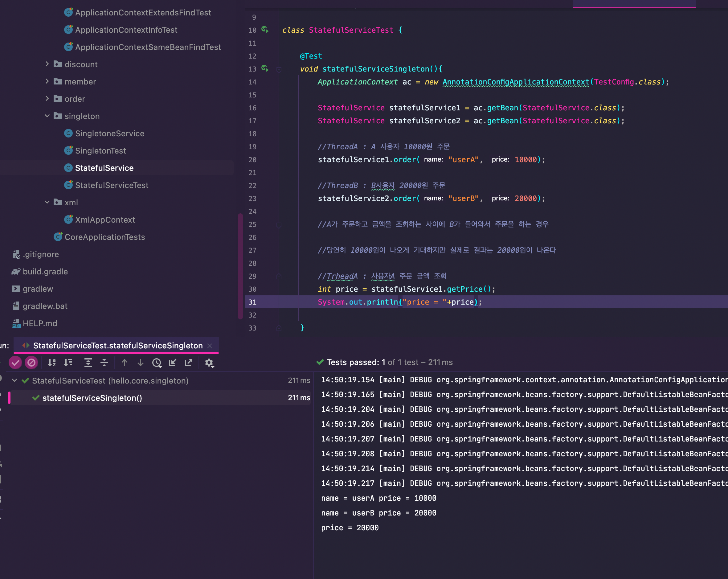Viewport: 728px width, 579px height.
Task: Expand the order folder
Action: 47,98
